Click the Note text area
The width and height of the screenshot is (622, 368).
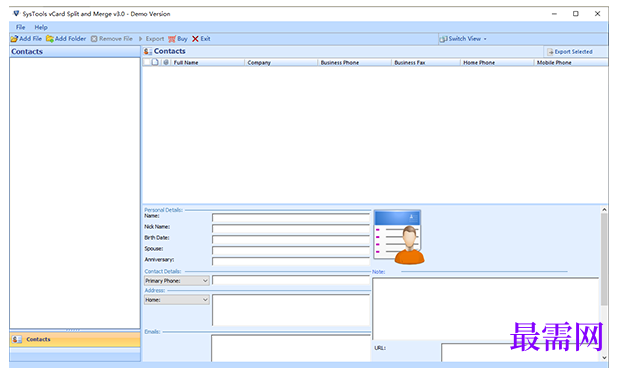tap(485, 309)
